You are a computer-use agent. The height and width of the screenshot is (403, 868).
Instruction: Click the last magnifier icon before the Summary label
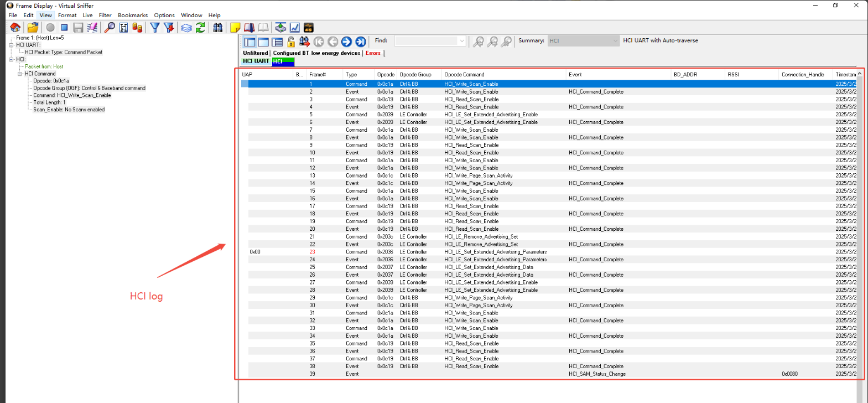[x=506, y=42]
